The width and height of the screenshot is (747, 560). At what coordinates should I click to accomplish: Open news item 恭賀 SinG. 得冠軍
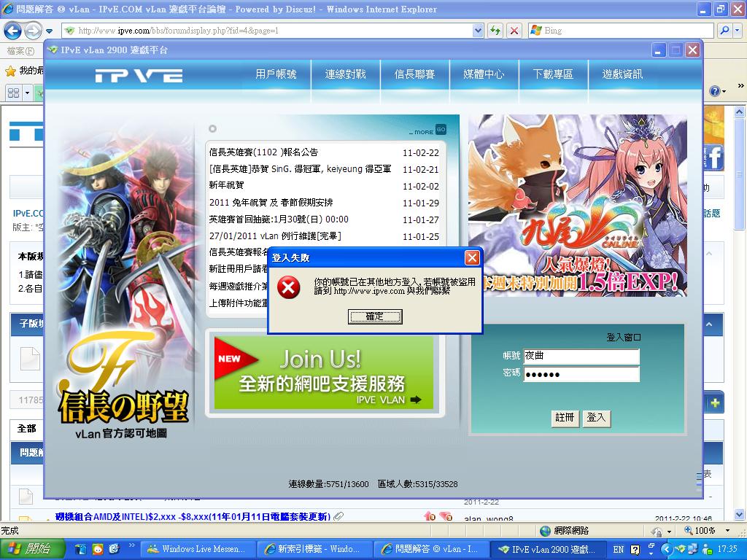(300, 169)
